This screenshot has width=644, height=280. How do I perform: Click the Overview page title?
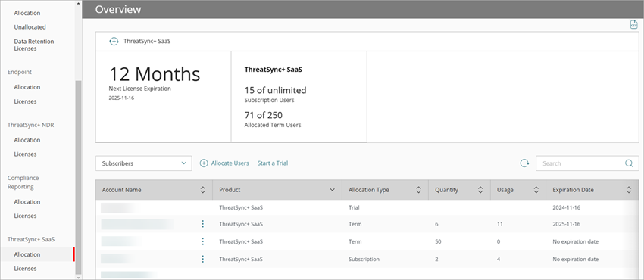[118, 9]
